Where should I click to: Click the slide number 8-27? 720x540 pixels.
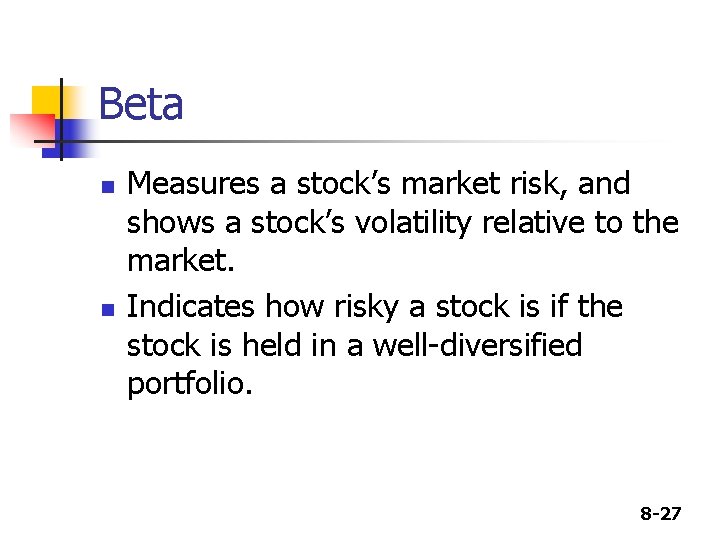point(660,514)
